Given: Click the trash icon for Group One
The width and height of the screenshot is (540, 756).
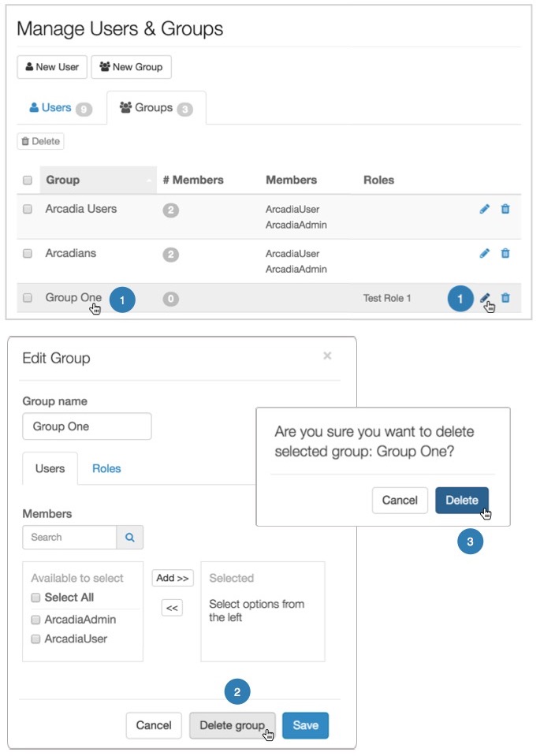Looking at the screenshot, I should [505, 298].
